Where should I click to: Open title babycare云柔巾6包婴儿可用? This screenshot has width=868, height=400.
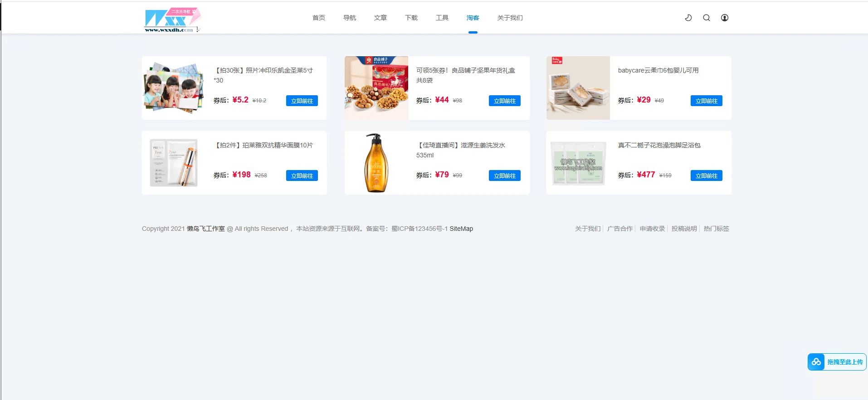click(x=658, y=70)
